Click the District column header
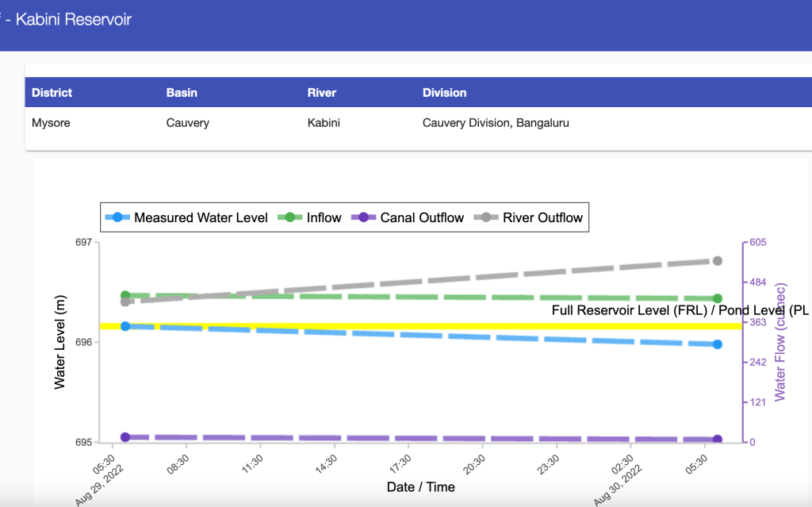Viewport: 812px width, 507px height. 52,93
